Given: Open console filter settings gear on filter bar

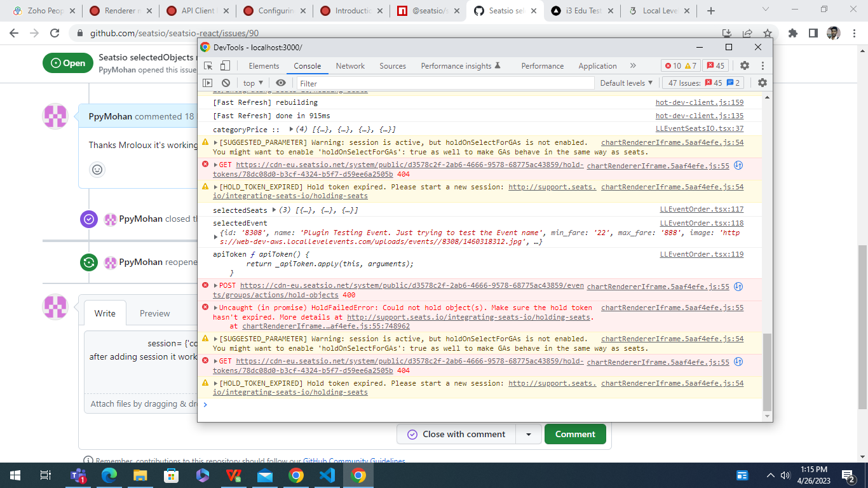Looking at the screenshot, I should [762, 83].
